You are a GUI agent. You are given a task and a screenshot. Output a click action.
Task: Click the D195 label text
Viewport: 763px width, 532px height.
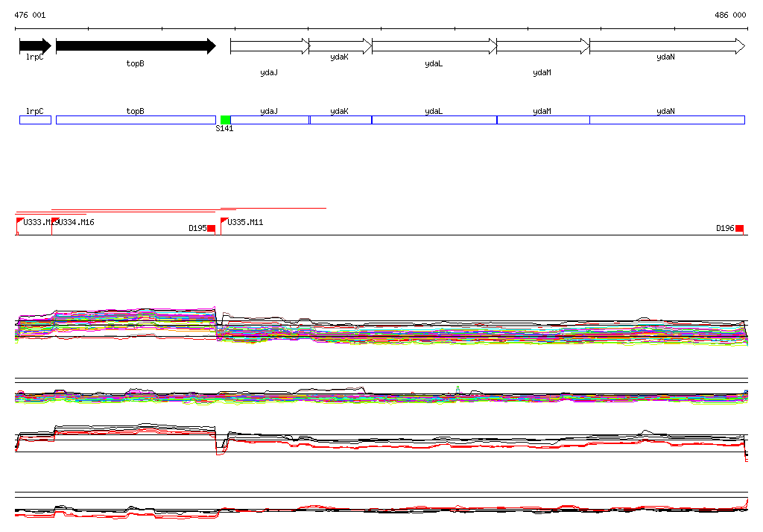tap(197, 228)
